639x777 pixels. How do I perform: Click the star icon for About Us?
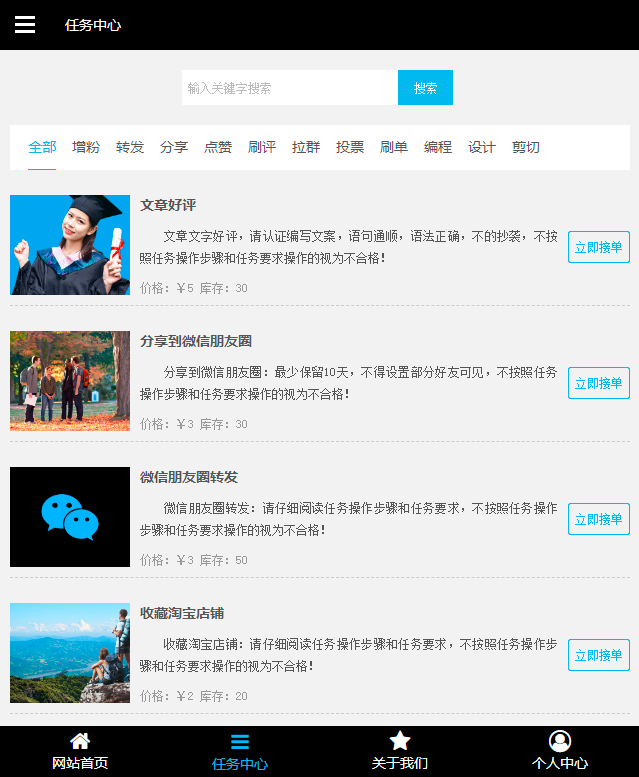(x=400, y=741)
